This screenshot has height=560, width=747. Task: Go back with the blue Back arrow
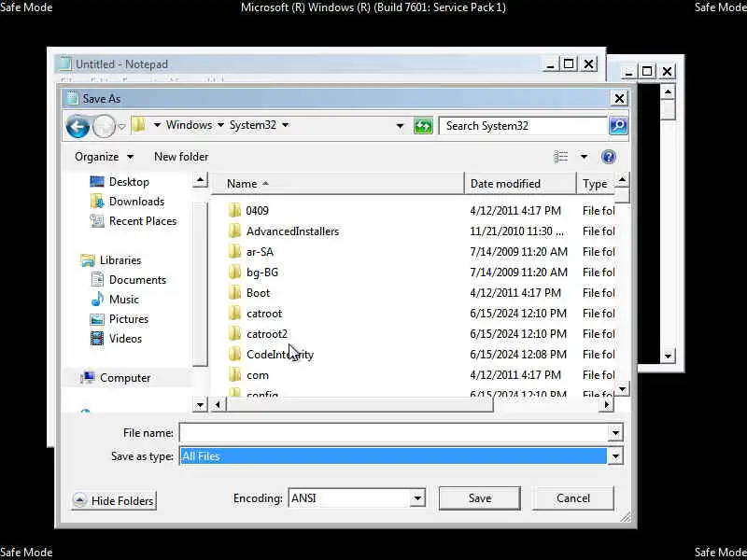[78, 127]
